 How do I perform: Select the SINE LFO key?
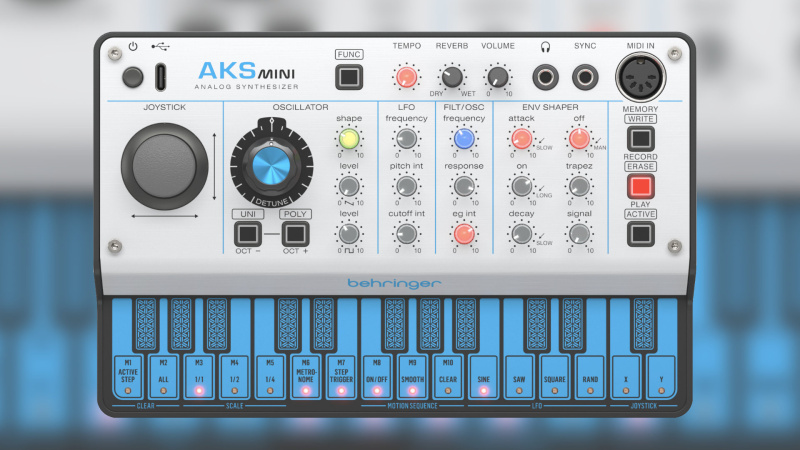coord(483,377)
